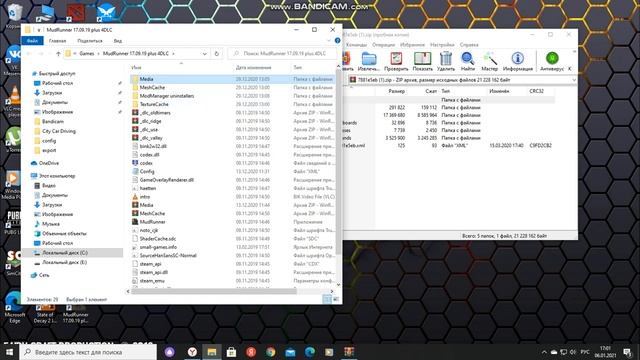The height and width of the screenshot is (360, 640).
Task: Click the Chrome icon on the taskbar
Action: (x=271, y=351)
